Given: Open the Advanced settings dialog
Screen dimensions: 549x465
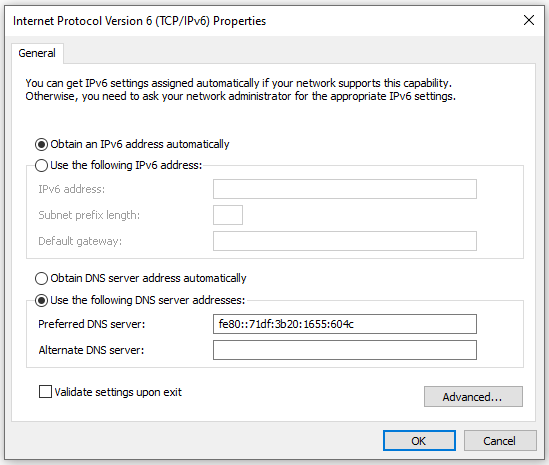Looking at the screenshot, I should click(x=473, y=397).
